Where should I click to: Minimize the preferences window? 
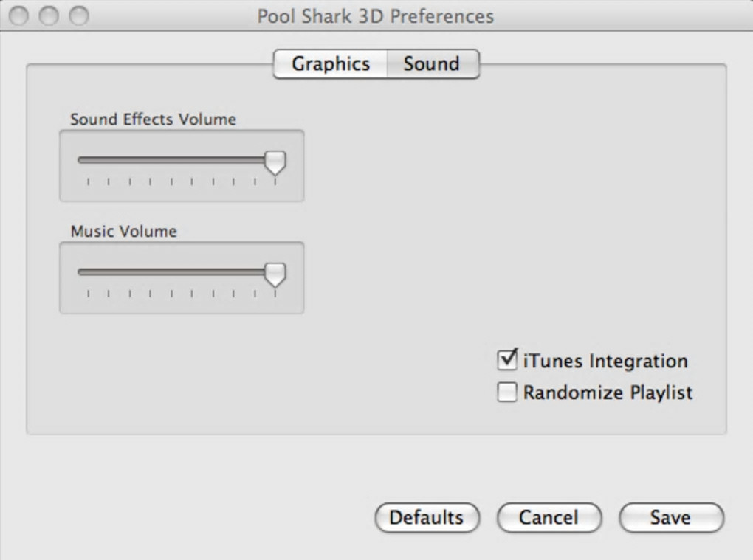tap(49, 15)
